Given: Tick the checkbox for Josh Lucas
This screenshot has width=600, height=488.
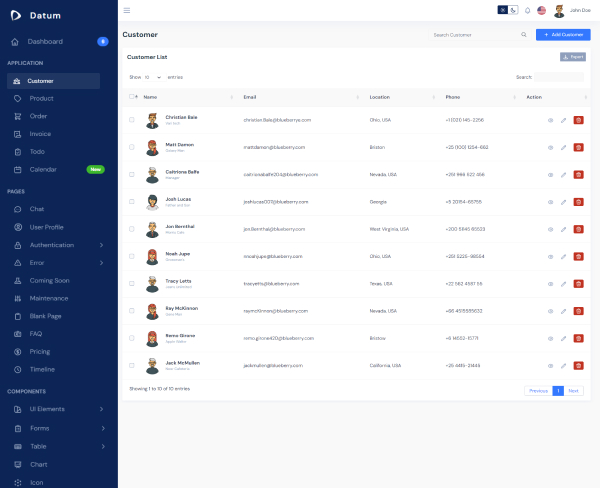Looking at the screenshot, I should (x=132, y=201).
